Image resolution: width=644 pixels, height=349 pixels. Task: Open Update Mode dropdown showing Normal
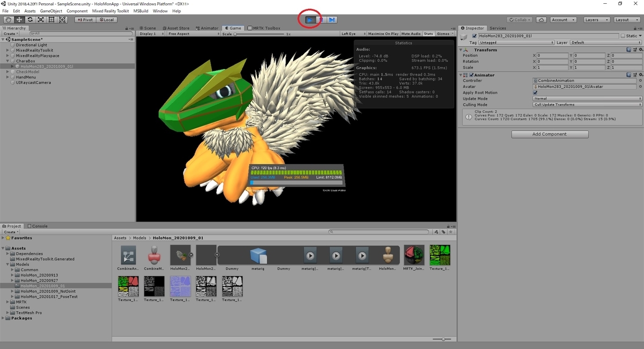pos(588,99)
